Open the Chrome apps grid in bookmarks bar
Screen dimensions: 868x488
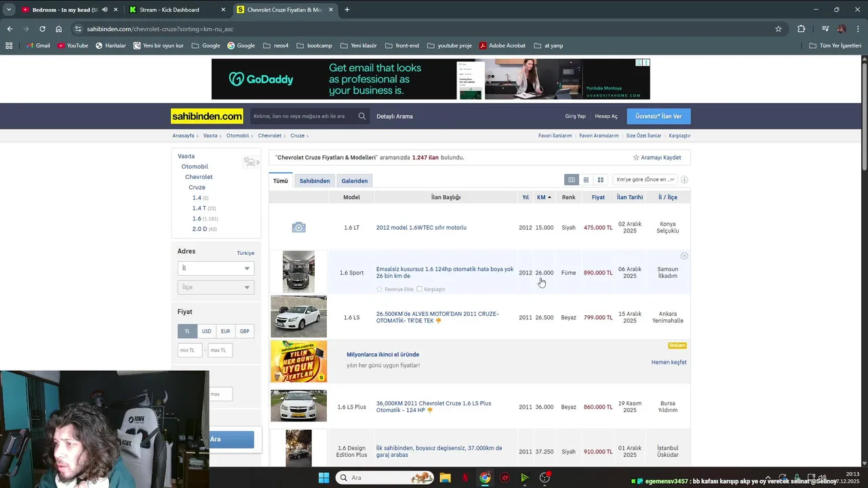coord(9,45)
